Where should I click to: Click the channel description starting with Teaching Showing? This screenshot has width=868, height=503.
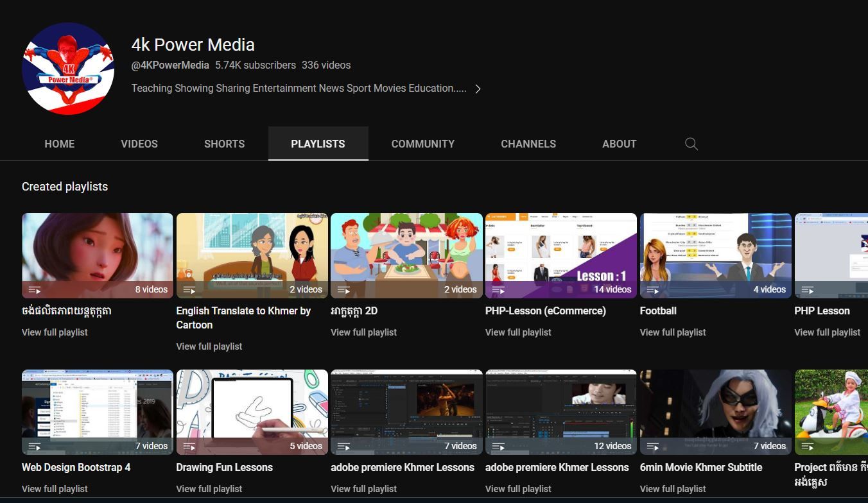(299, 89)
